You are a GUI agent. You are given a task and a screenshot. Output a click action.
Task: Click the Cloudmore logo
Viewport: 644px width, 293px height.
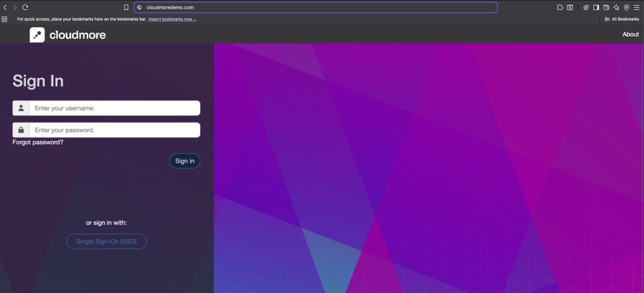pos(68,35)
